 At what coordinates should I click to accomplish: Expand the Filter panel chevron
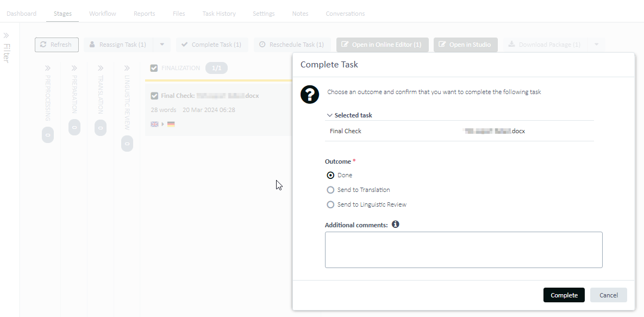7,35
